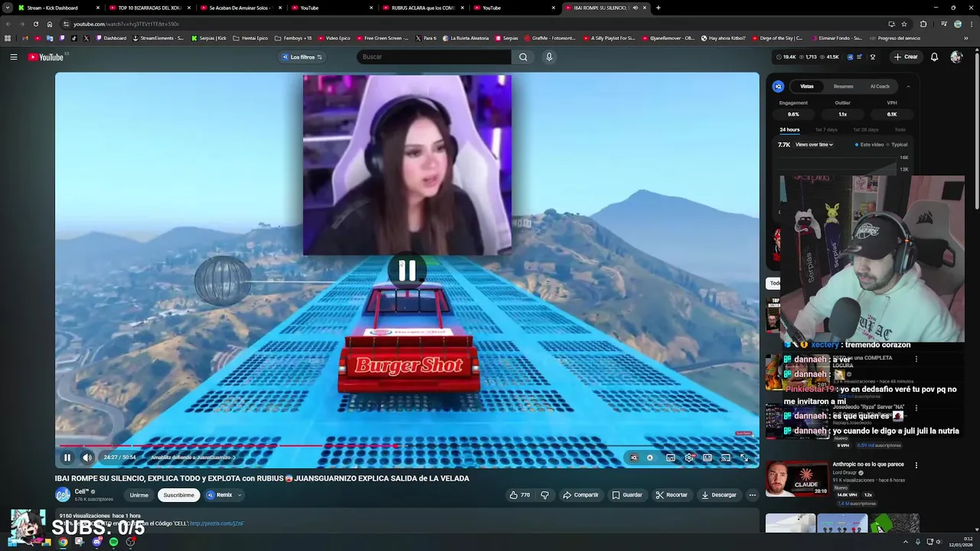
Task: Open search tabs dropdown at tab strip start
Action: coord(8,8)
